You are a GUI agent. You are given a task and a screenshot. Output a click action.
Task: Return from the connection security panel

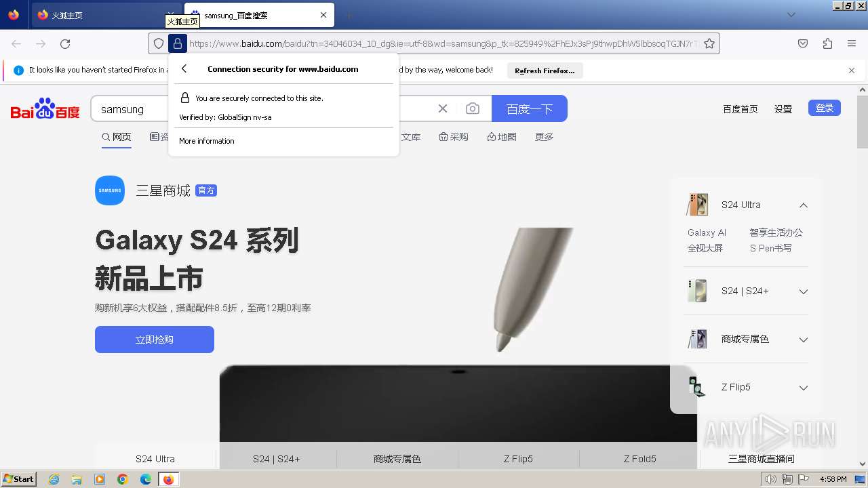184,68
